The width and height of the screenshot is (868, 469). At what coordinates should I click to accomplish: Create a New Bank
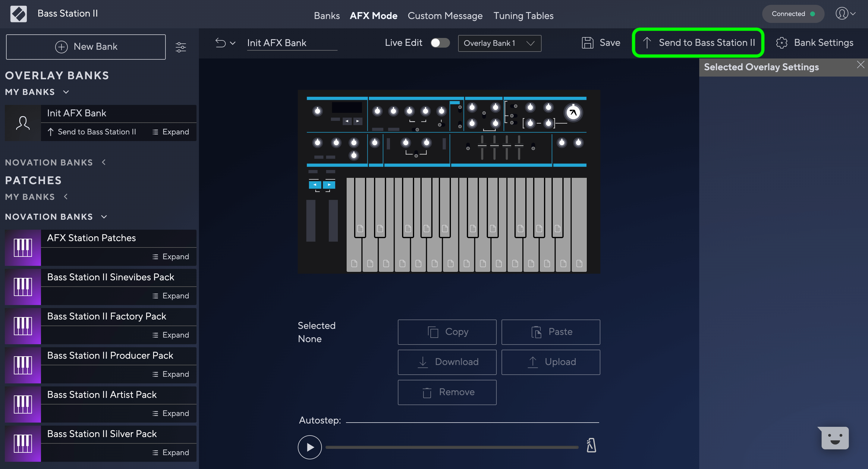(86, 47)
